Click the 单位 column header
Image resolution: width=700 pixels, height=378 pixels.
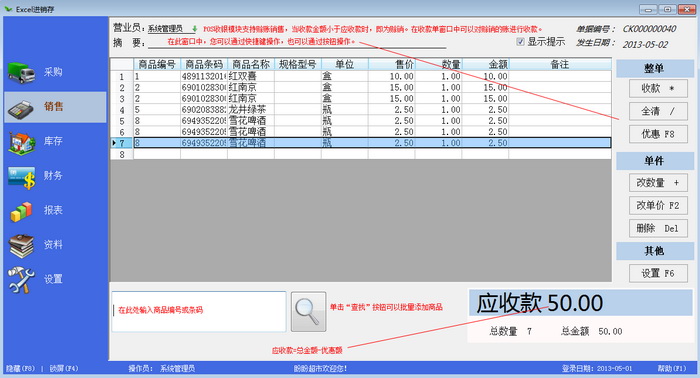point(345,64)
